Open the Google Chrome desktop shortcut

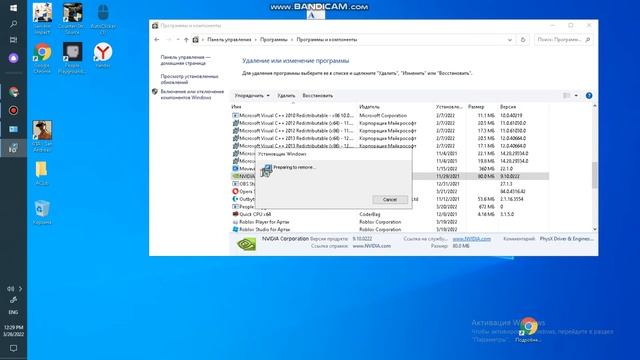pyautogui.click(x=42, y=58)
